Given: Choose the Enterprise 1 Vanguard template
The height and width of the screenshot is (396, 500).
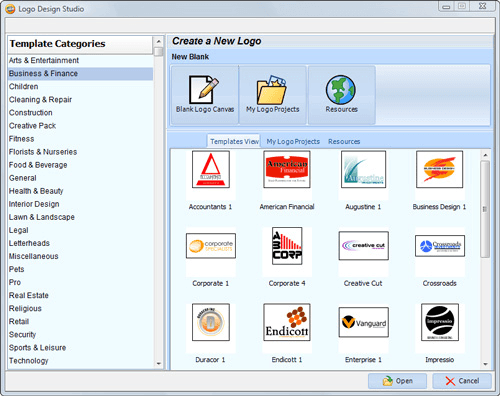Looking at the screenshot, I should pos(363,322).
